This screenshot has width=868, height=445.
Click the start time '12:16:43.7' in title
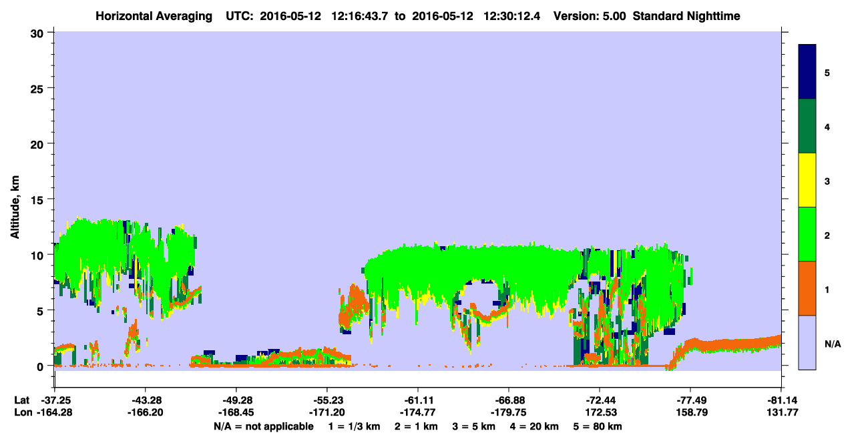360,15
